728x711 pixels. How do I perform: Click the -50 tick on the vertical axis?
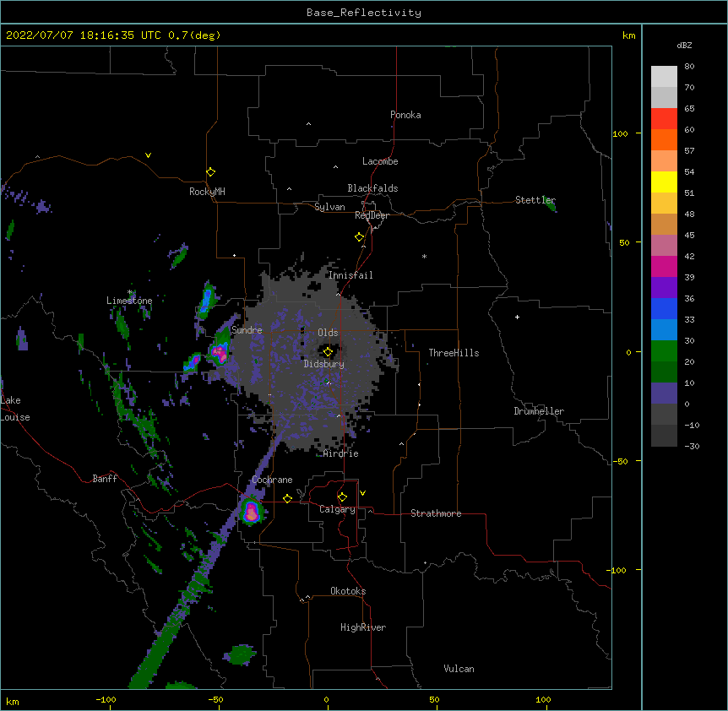(620, 461)
